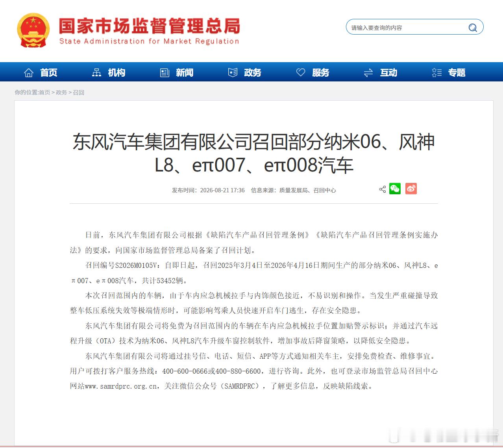Click the source text 质量发展局、召回中心

tap(308, 190)
